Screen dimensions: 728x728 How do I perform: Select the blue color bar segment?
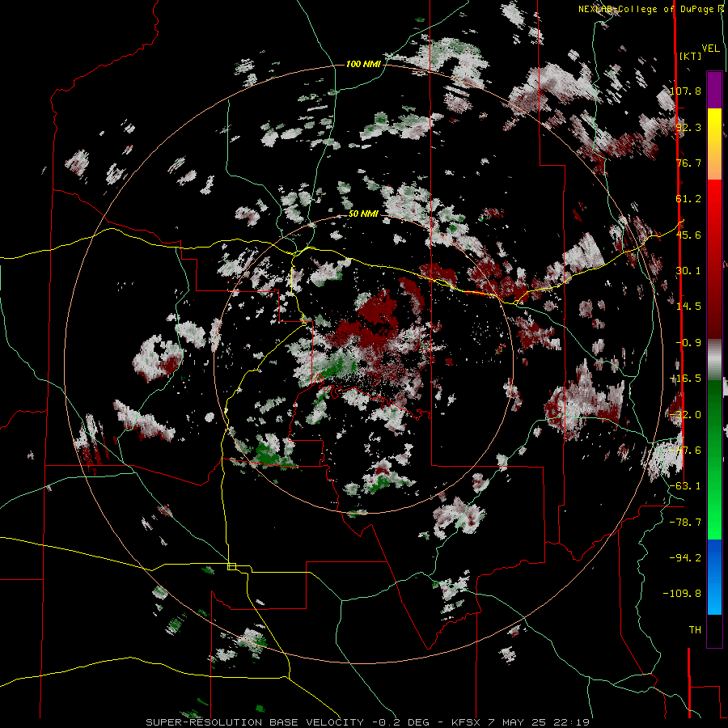tap(714, 577)
